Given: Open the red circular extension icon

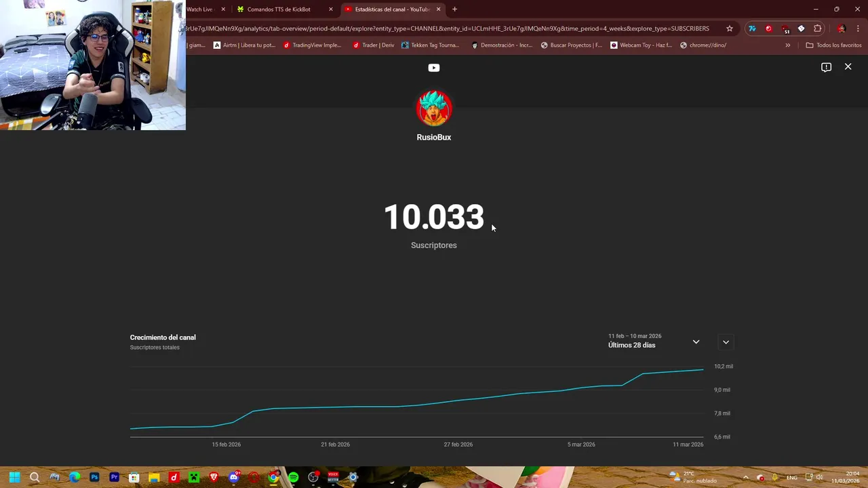Looking at the screenshot, I should tap(768, 28).
